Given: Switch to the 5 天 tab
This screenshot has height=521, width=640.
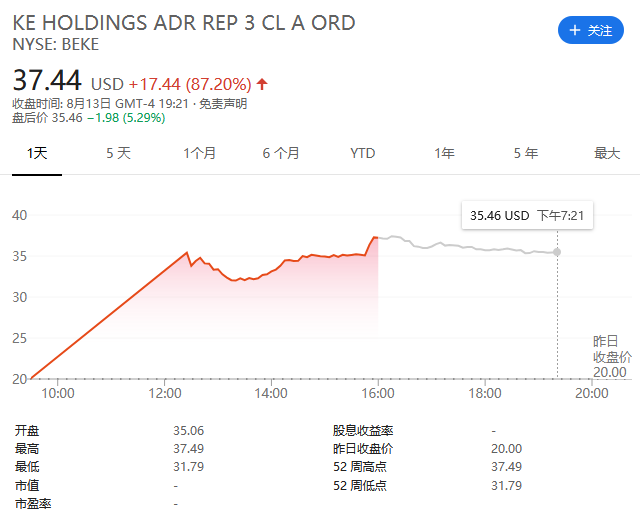Looking at the screenshot, I should pyautogui.click(x=118, y=153).
